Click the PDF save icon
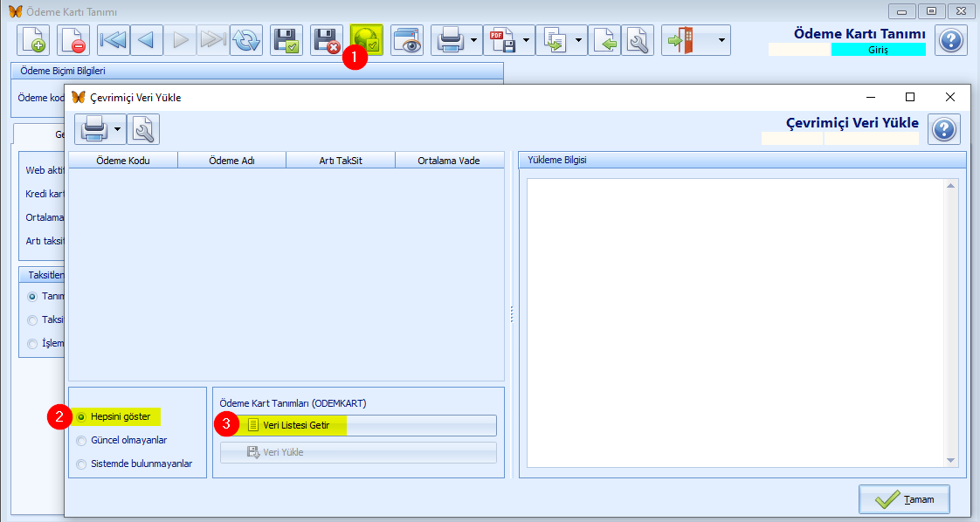 (x=502, y=40)
